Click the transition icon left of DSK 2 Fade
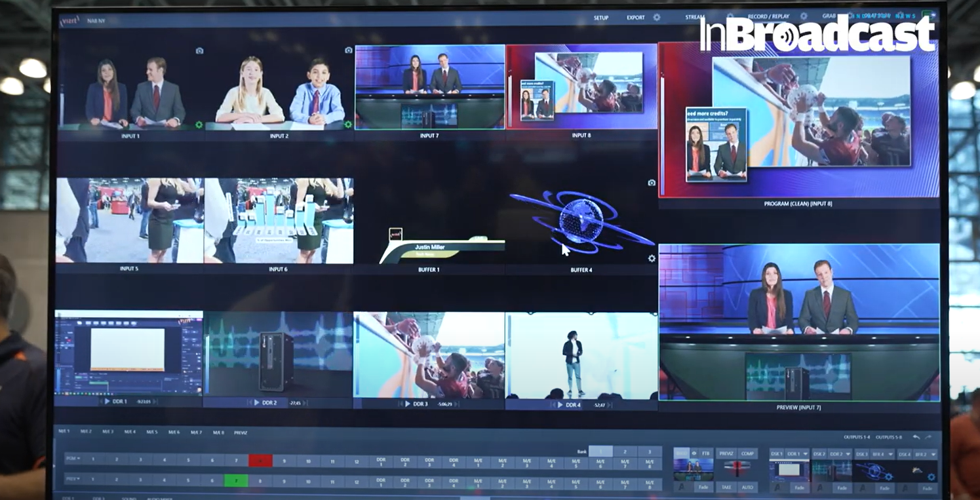The height and width of the screenshot is (500, 980). pyautogui.click(x=821, y=488)
